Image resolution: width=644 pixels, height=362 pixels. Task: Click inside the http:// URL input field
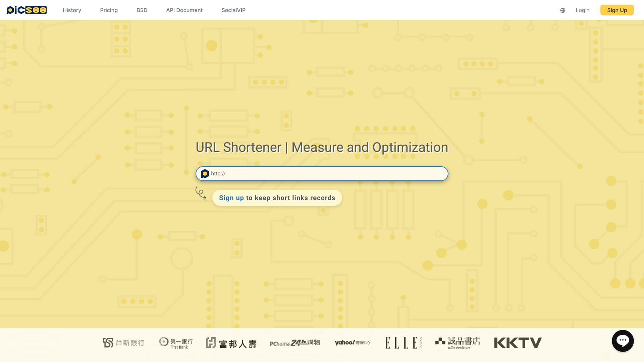322,174
